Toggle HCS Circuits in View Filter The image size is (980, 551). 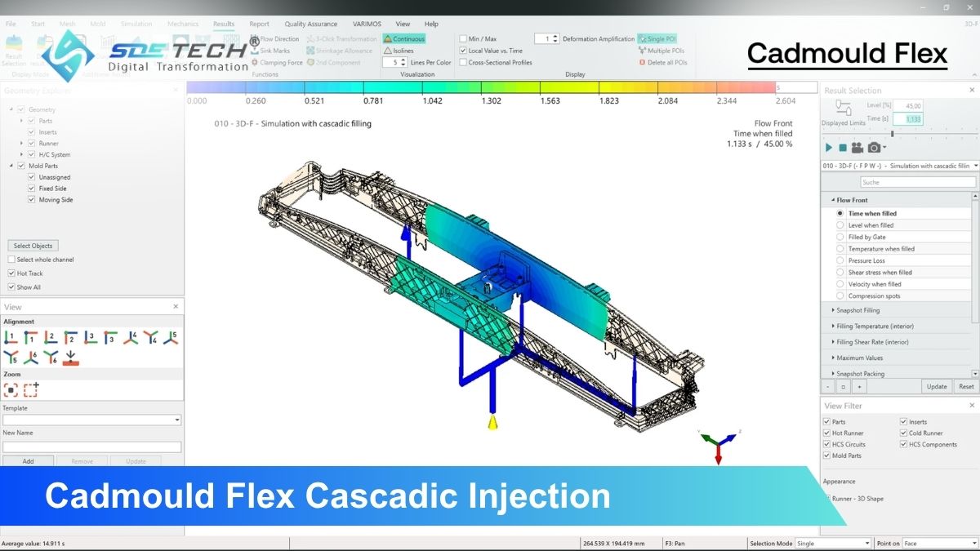[827, 444]
